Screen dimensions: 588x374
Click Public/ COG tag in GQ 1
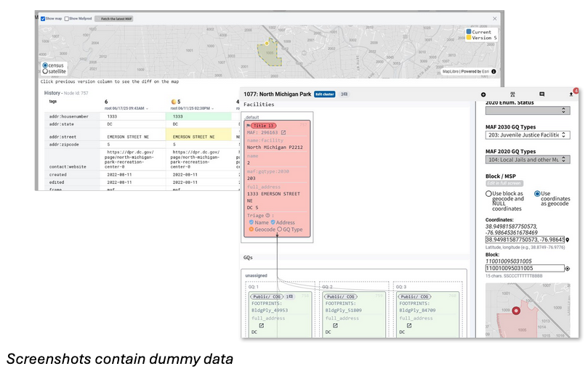pos(265,296)
